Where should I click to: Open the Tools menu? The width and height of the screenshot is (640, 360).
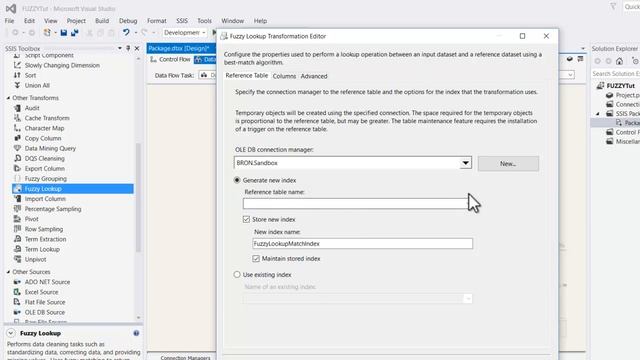tap(204, 21)
